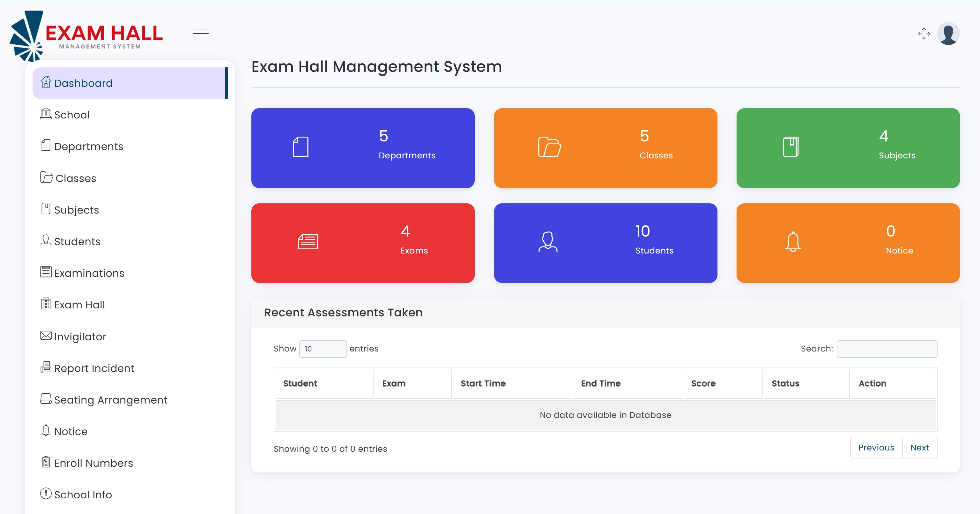The width and height of the screenshot is (980, 514).
Task: Select Exam Hall from sidebar
Action: pos(79,305)
